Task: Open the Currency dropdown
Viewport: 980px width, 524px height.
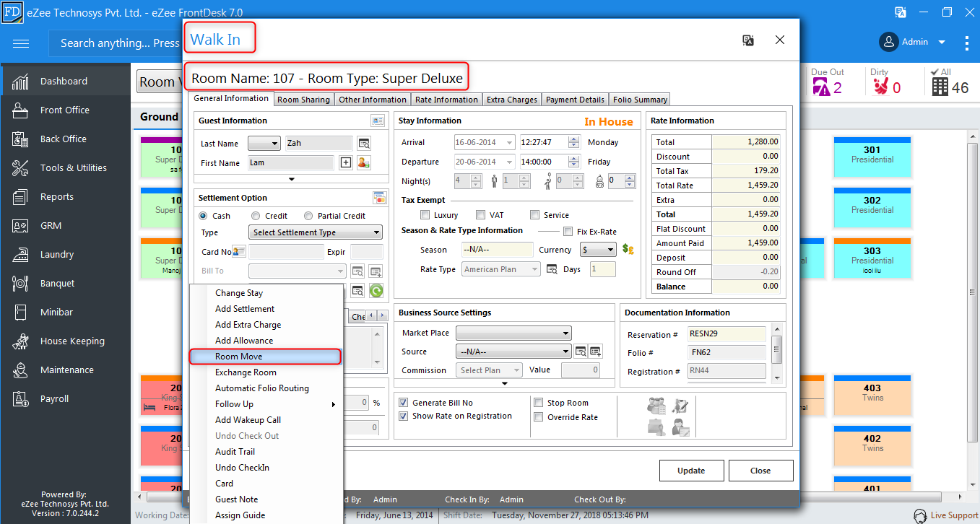Action: click(599, 250)
